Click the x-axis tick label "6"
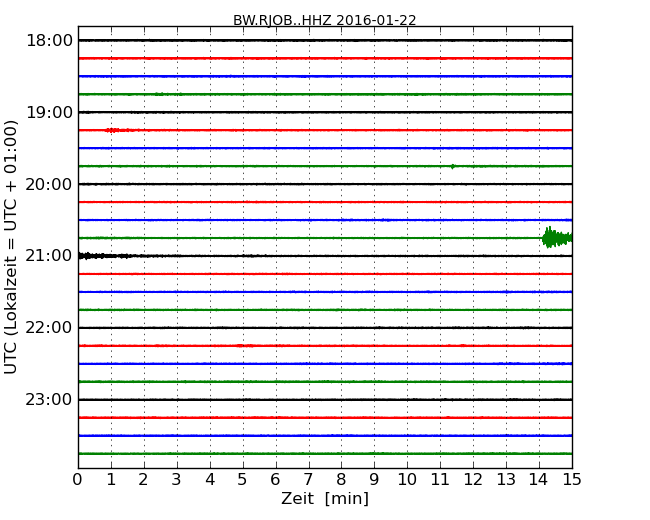The image size is (650, 520). 276,480
